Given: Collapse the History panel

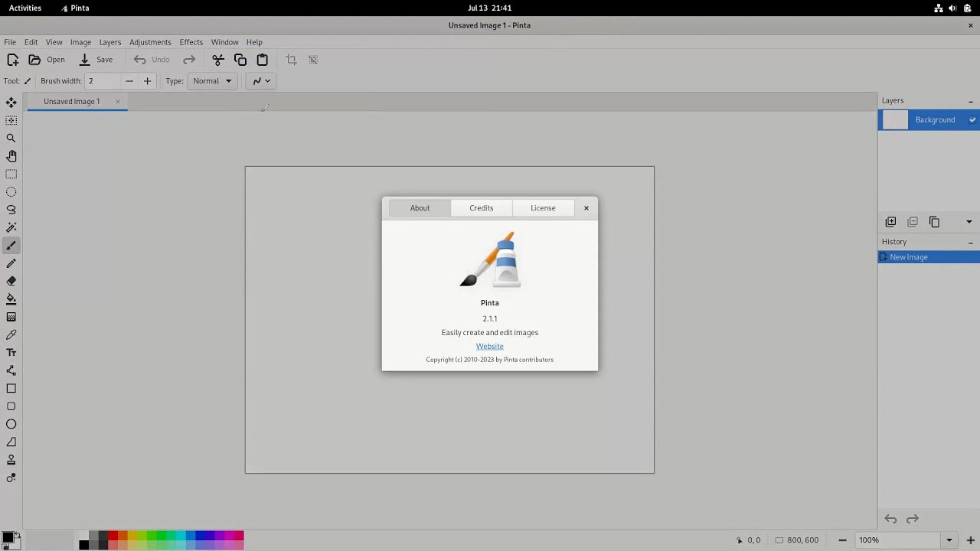Looking at the screenshot, I should (971, 242).
